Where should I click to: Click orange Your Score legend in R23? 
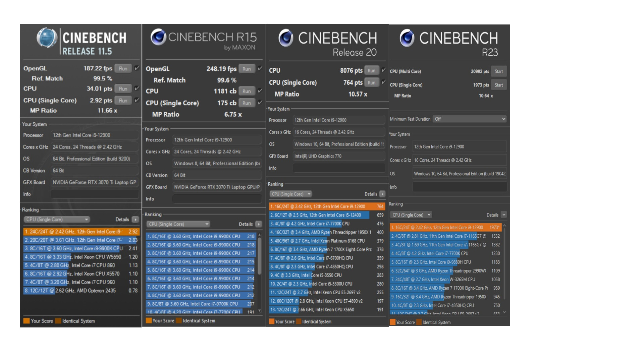(x=393, y=322)
